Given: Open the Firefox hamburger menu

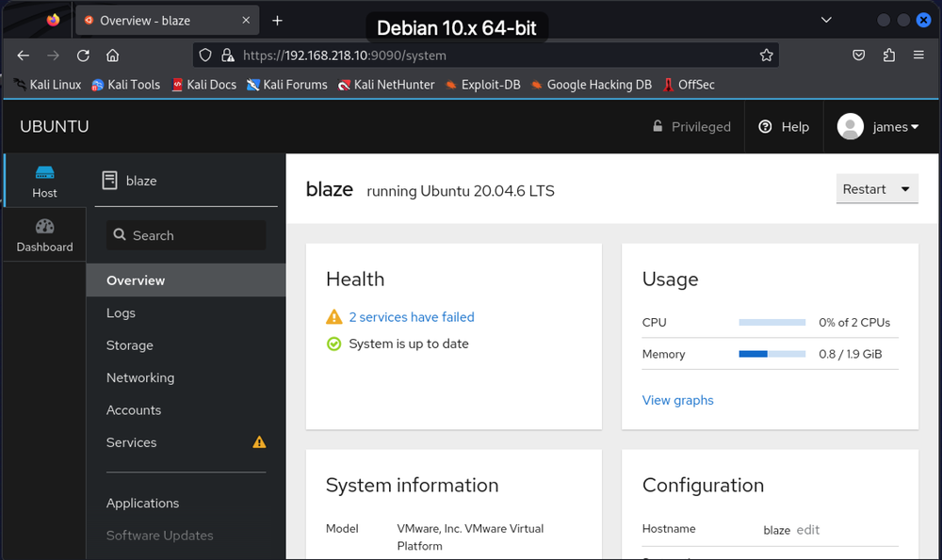Looking at the screenshot, I should pos(918,55).
